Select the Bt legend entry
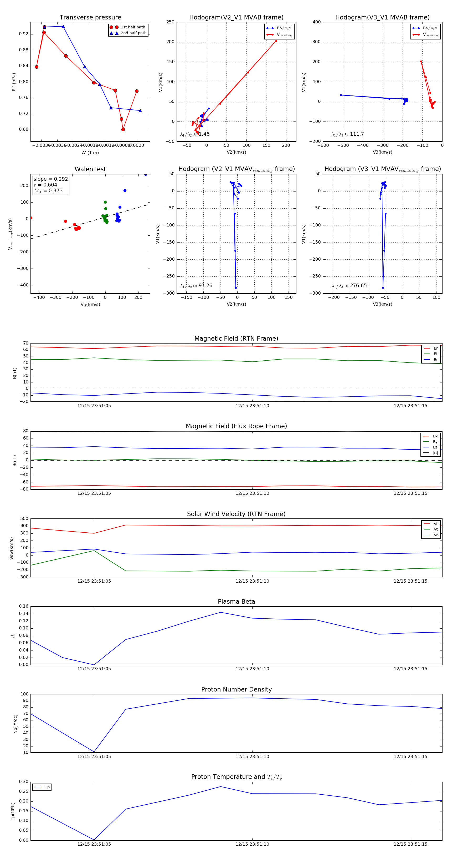This screenshot has height=868, width=473. point(431,354)
